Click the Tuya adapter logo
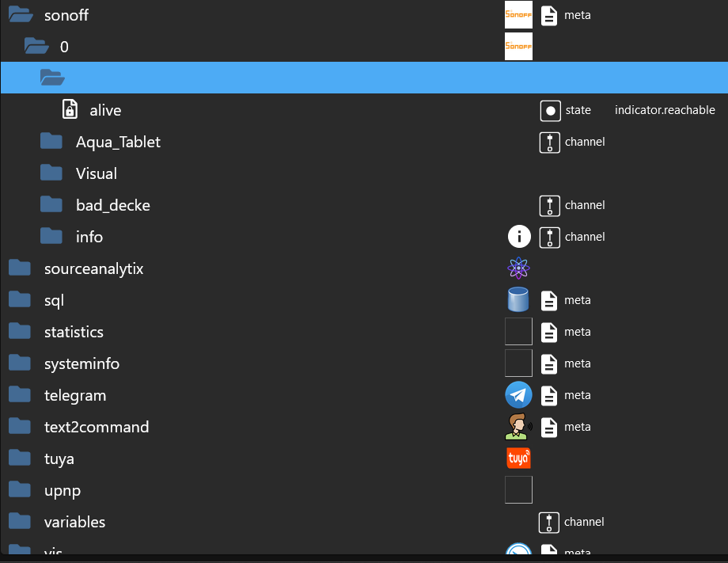The image size is (728, 563). click(x=518, y=458)
